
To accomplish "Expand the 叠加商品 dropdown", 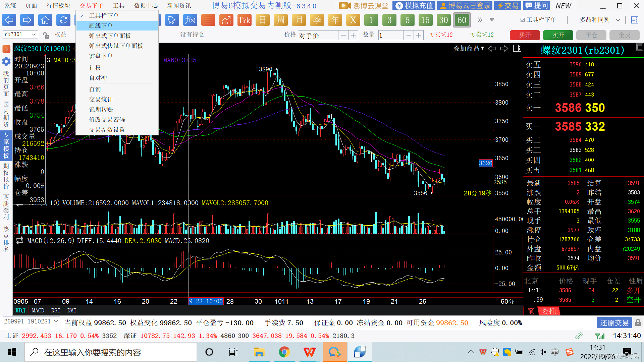I will 469,49.
